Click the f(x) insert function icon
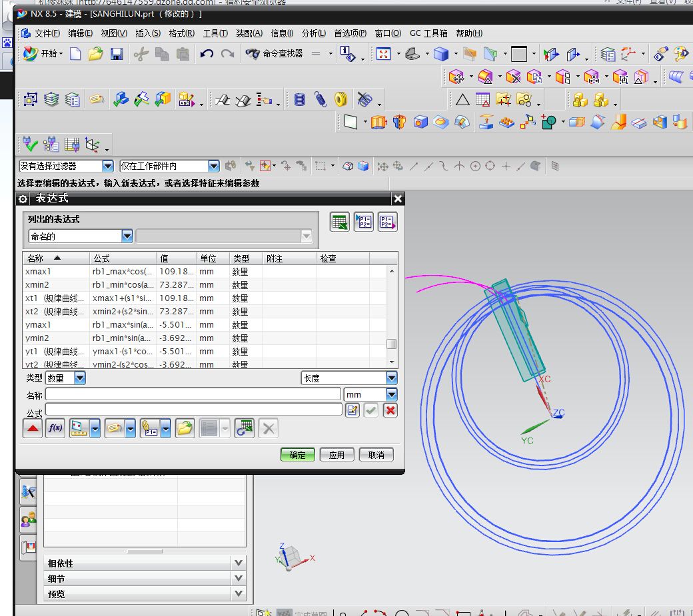The height and width of the screenshot is (616, 693). point(55,428)
